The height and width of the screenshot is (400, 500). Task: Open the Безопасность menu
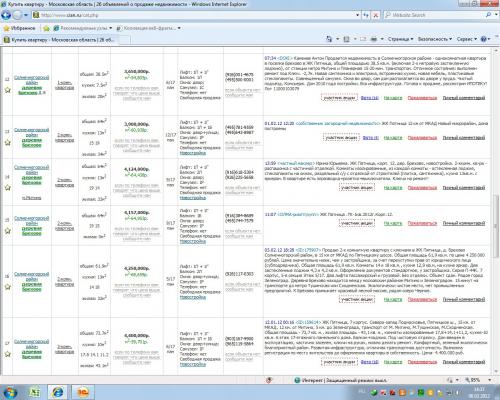(435, 39)
